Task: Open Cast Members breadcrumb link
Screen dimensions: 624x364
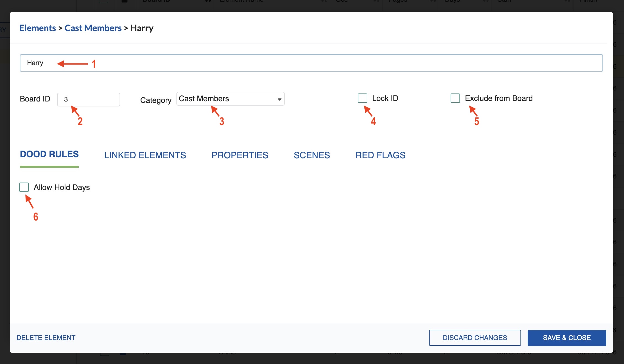Action: [93, 28]
